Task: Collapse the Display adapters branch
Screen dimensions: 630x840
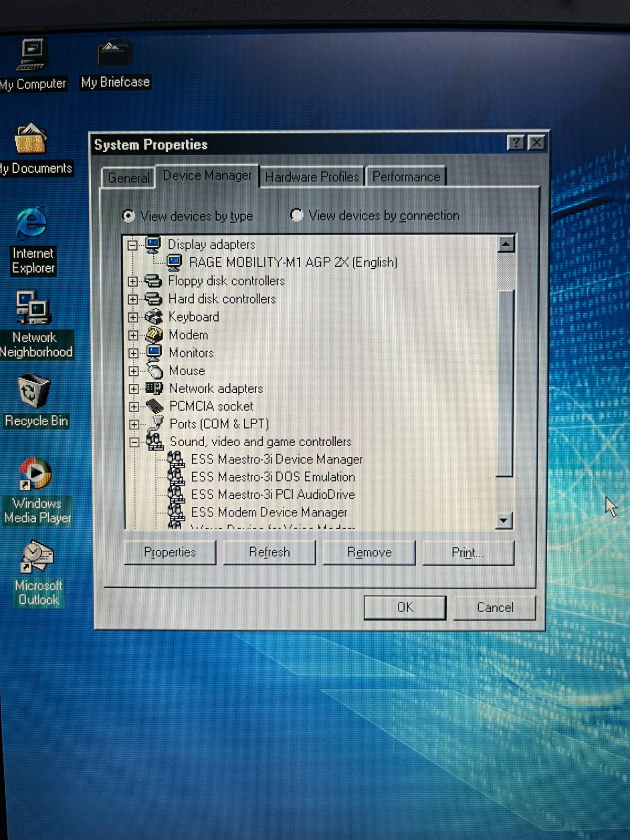Action: tap(132, 245)
